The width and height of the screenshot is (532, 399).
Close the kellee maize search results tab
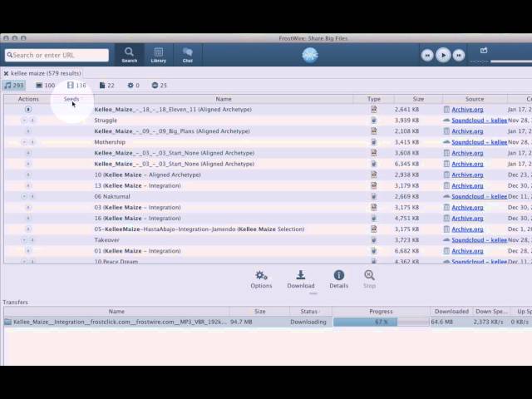pos(6,73)
